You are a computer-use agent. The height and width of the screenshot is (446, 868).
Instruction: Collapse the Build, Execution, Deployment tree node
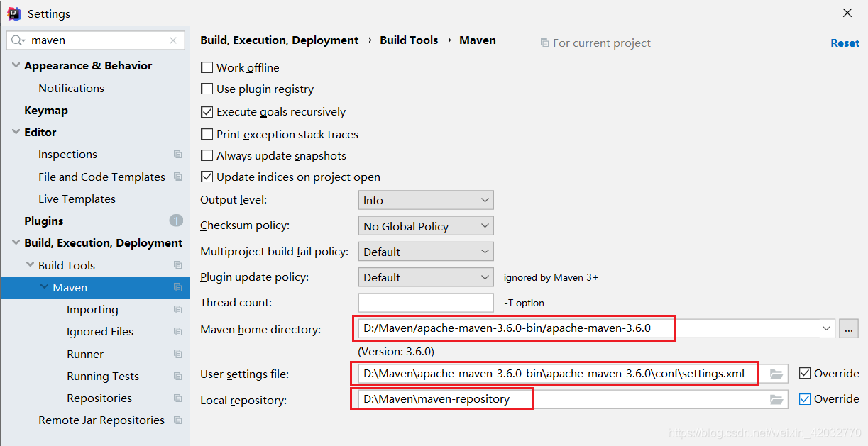(x=16, y=243)
